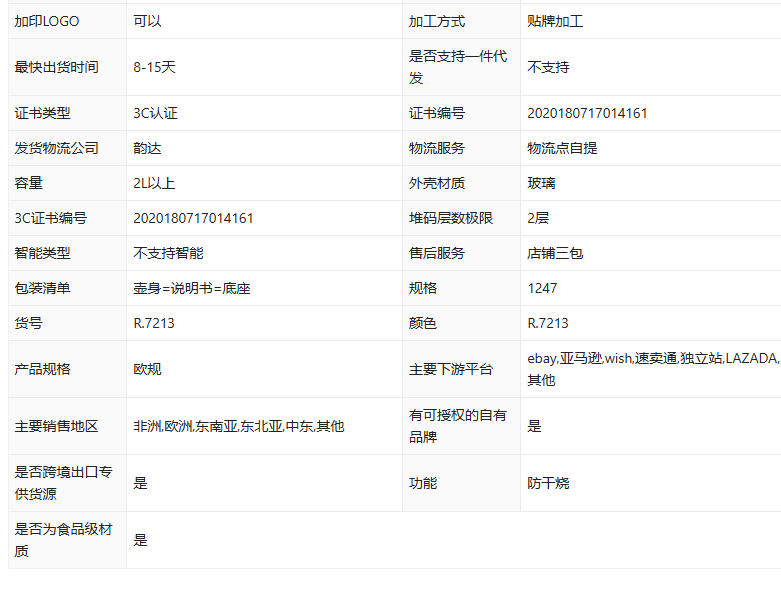Select the 贴牌加工 value text

(x=555, y=21)
